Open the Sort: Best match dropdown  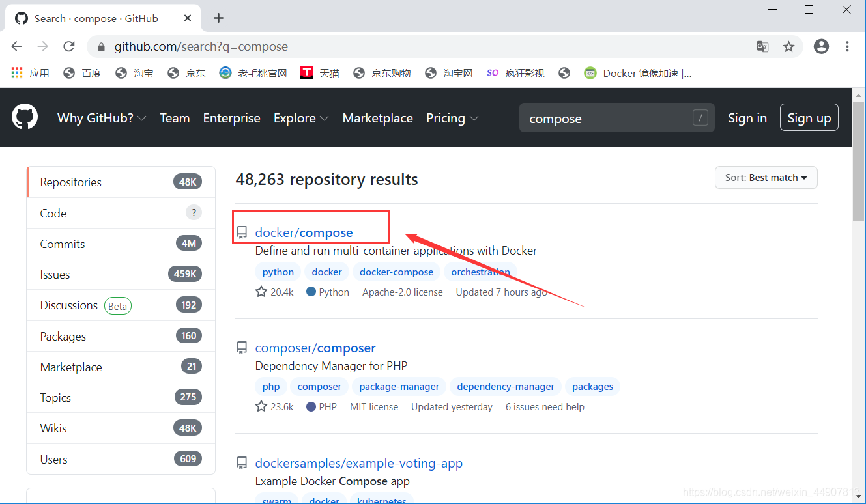tap(766, 178)
